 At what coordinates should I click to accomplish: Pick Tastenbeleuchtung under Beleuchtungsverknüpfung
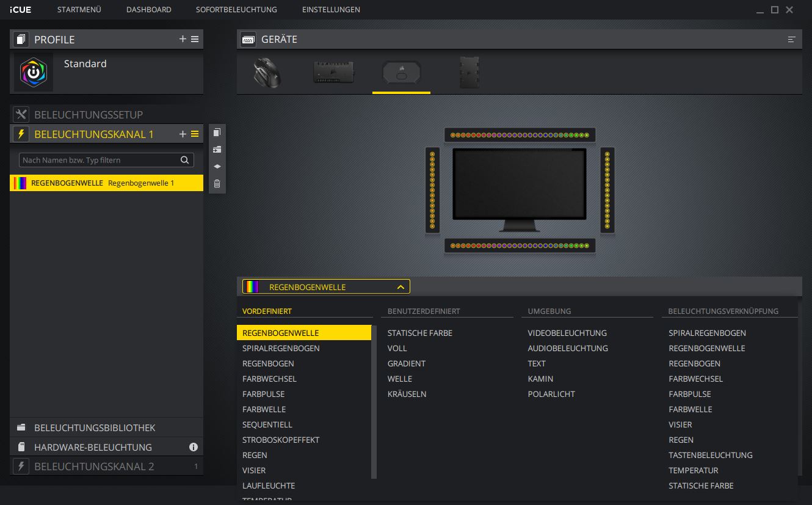tap(711, 455)
